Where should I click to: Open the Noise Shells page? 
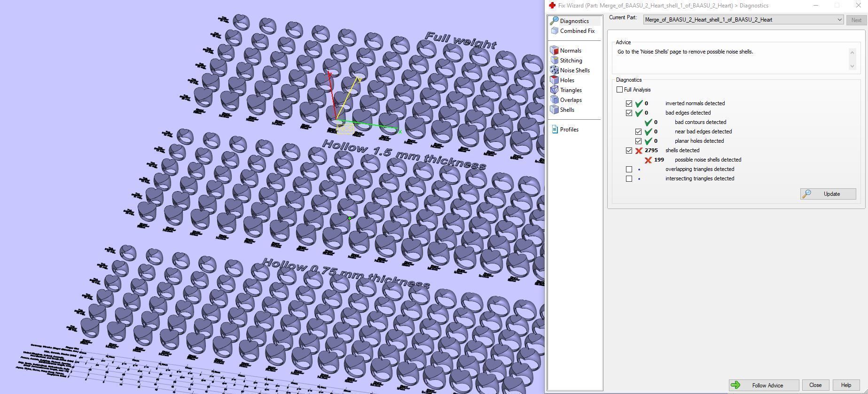[x=574, y=70]
